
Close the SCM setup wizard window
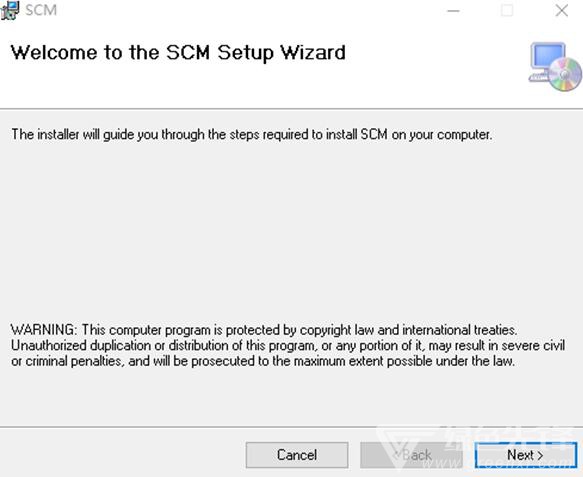tap(561, 10)
